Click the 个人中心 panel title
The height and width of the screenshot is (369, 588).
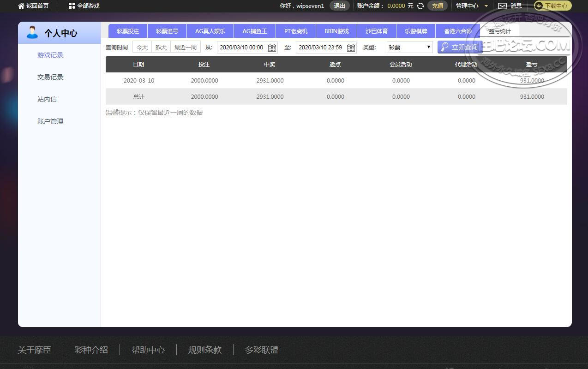coord(61,33)
